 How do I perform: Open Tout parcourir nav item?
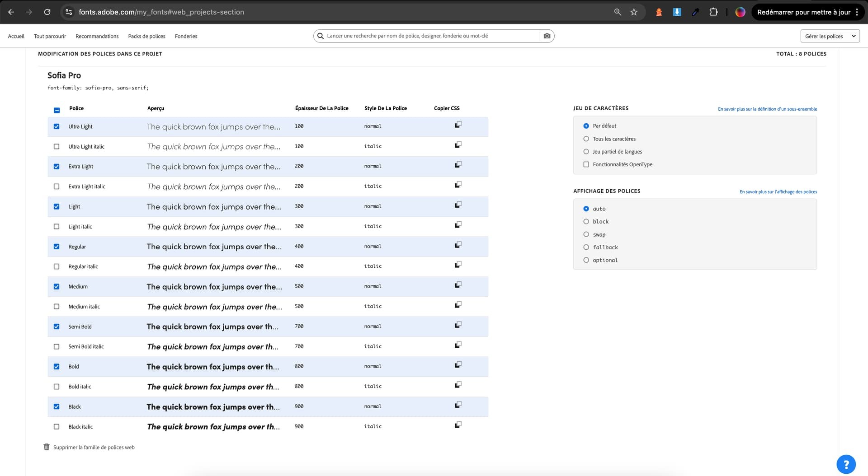click(x=50, y=36)
